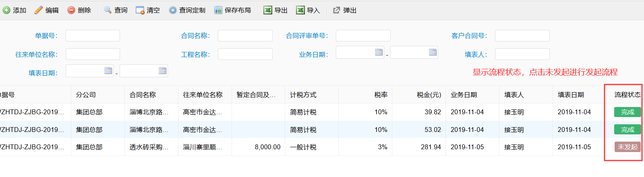Select the 淄川寨里顺 unit name cell
Screen dimensions: 644x177
point(205,147)
